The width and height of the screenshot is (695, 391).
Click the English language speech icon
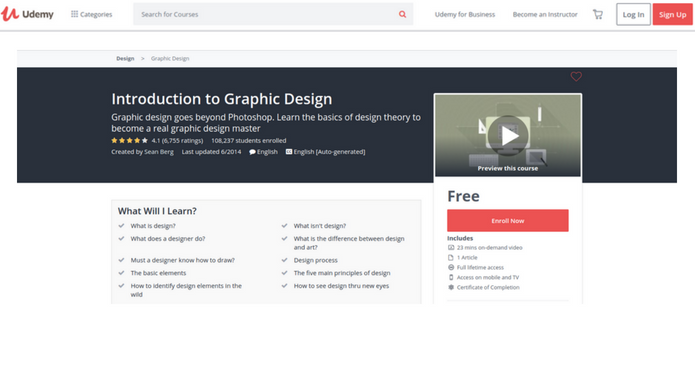tap(252, 152)
